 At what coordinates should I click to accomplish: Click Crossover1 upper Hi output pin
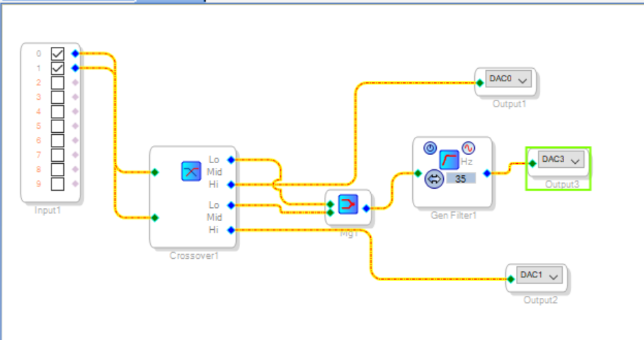click(x=231, y=184)
